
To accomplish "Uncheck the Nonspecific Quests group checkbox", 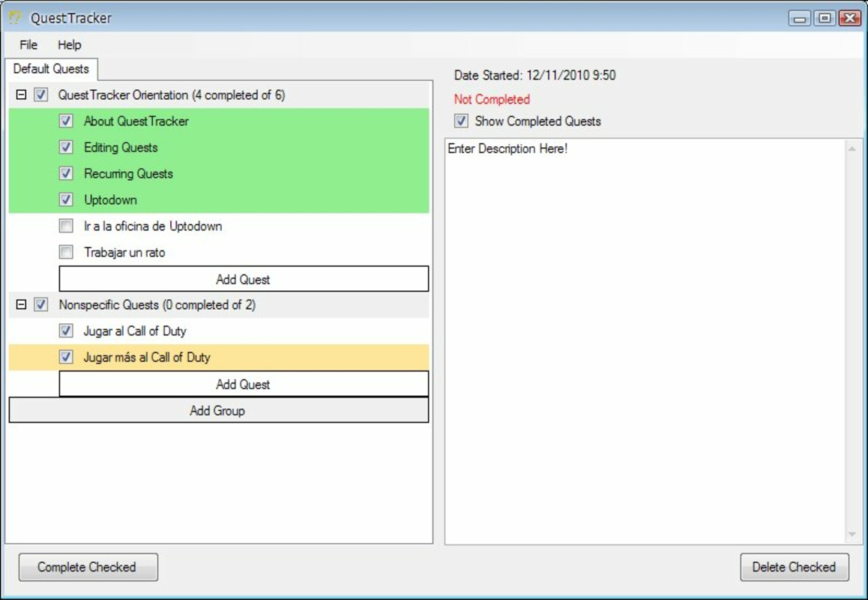I will click(x=41, y=304).
